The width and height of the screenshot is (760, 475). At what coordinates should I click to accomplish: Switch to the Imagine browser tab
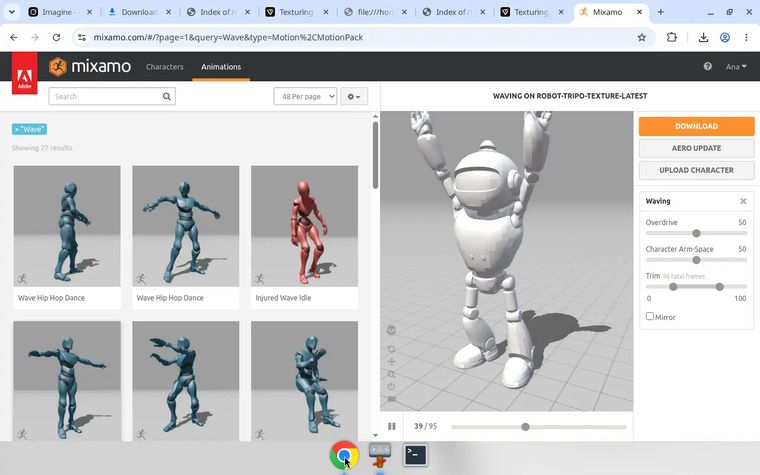tap(59, 12)
